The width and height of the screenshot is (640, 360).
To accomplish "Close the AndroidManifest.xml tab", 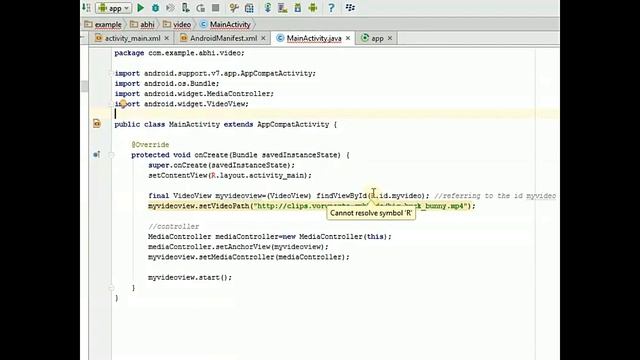I will pos(263,38).
